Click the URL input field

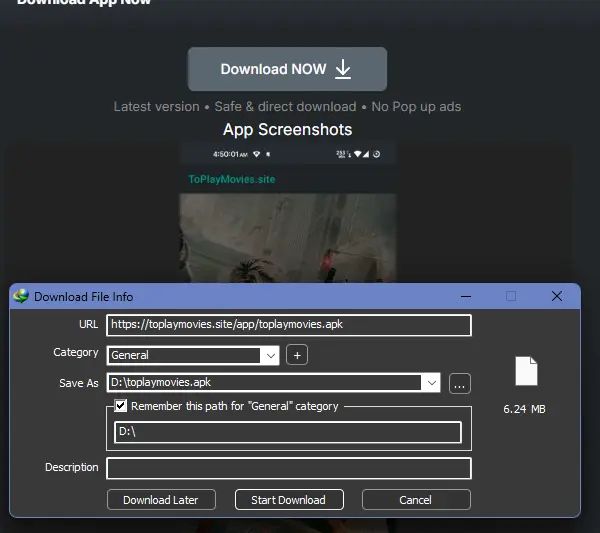(x=289, y=325)
